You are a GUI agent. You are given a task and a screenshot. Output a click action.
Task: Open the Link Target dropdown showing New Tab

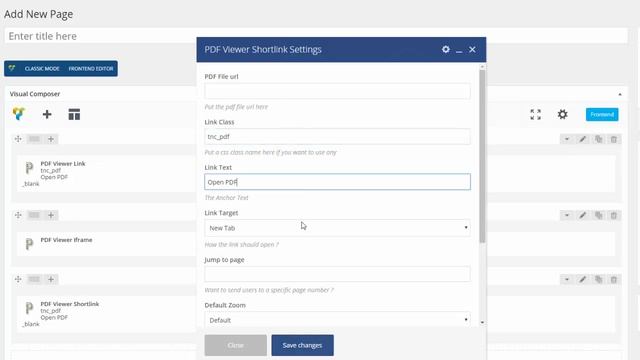tap(337, 228)
